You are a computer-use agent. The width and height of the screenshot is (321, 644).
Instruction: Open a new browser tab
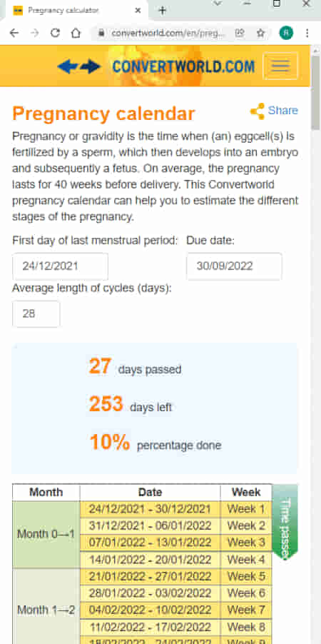pyautogui.click(x=162, y=11)
